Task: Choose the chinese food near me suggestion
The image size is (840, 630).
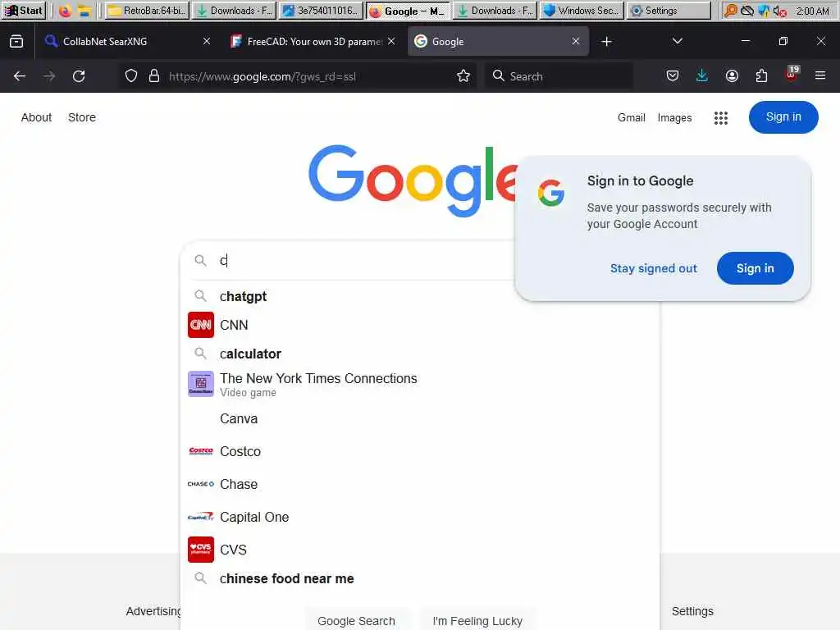Action: click(286, 578)
